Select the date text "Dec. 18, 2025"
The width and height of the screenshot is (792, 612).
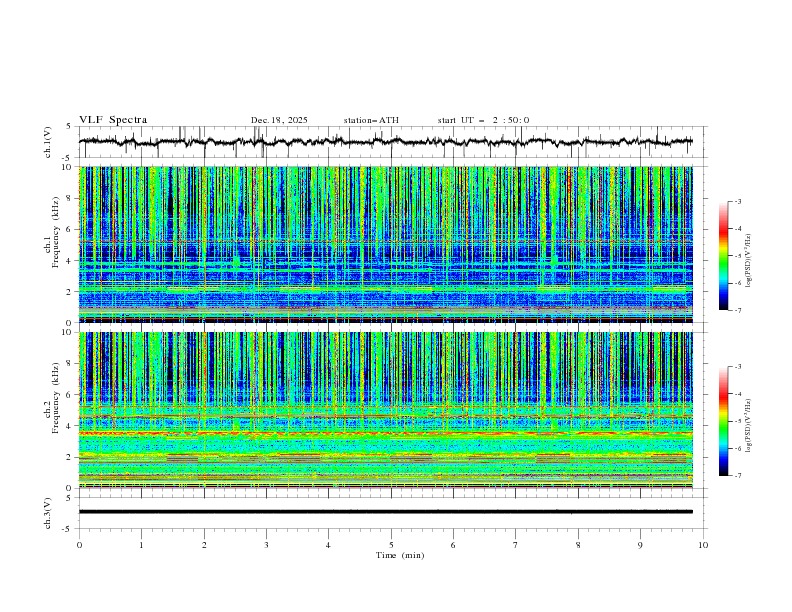point(279,120)
